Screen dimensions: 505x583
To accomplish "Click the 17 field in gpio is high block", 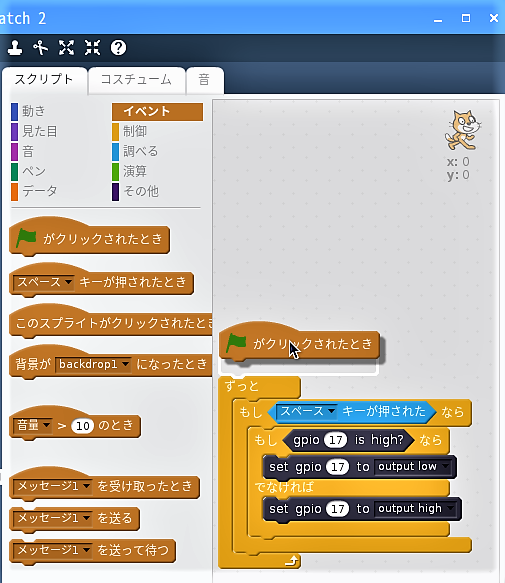I will coord(335,440).
